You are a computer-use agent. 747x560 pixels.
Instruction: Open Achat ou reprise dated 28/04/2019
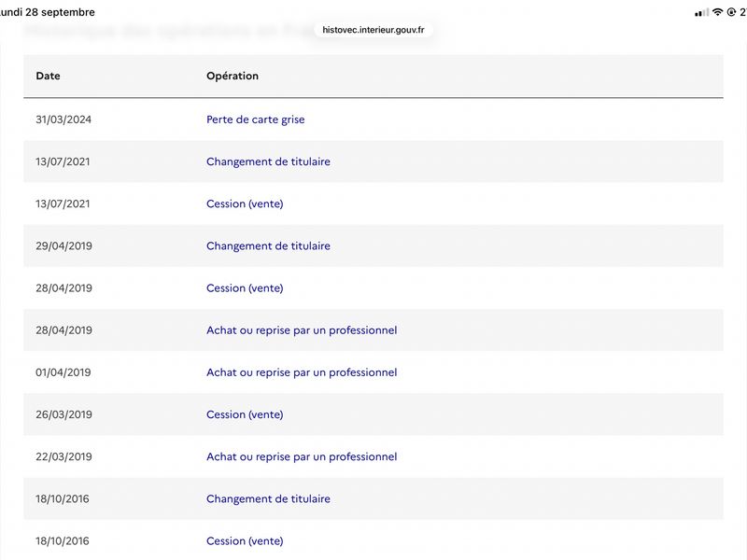click(x=302, y=330)
